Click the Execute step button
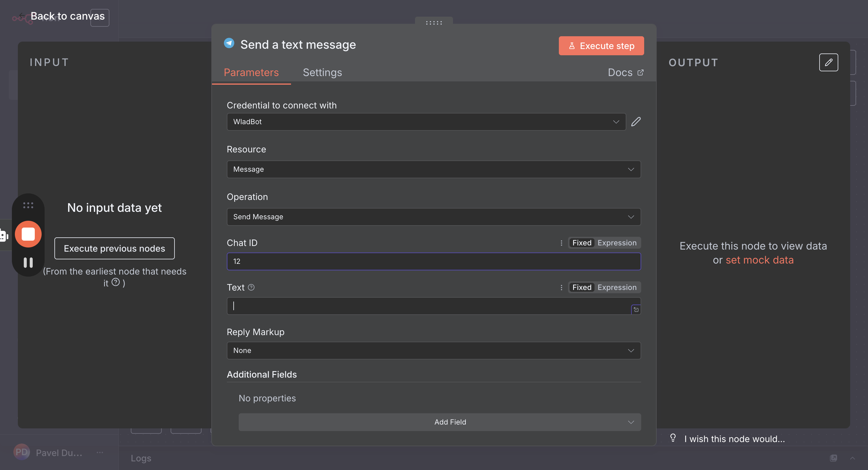868x470 pixels. [x=601, y=46]
